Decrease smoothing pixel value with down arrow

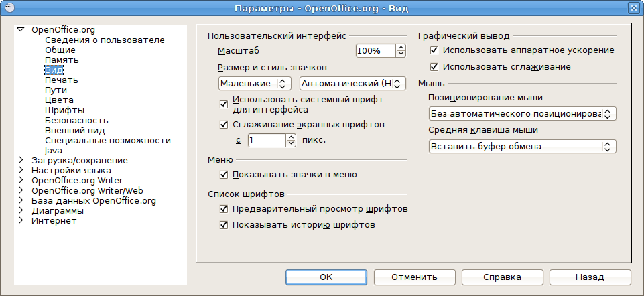pos(290,144)
